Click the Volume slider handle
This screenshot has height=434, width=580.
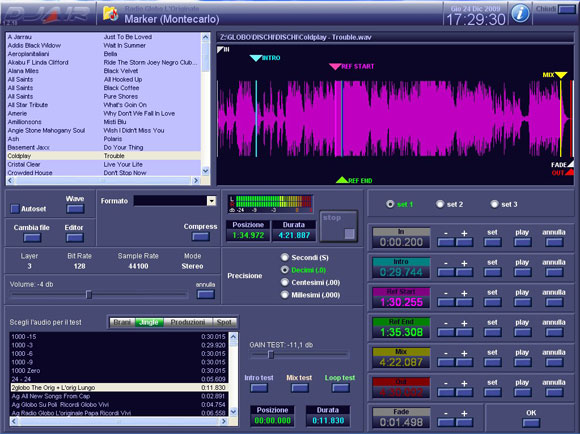[x=89, y=295]
